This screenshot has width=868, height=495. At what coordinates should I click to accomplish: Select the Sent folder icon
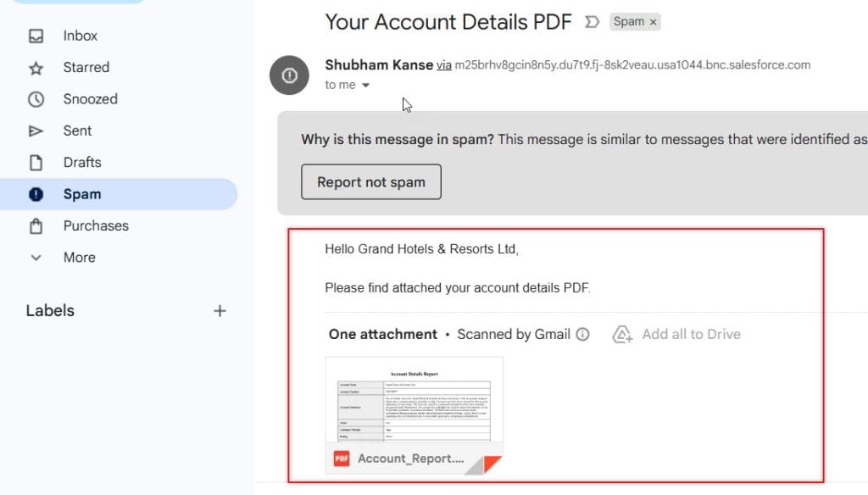(x=35, y=131)
